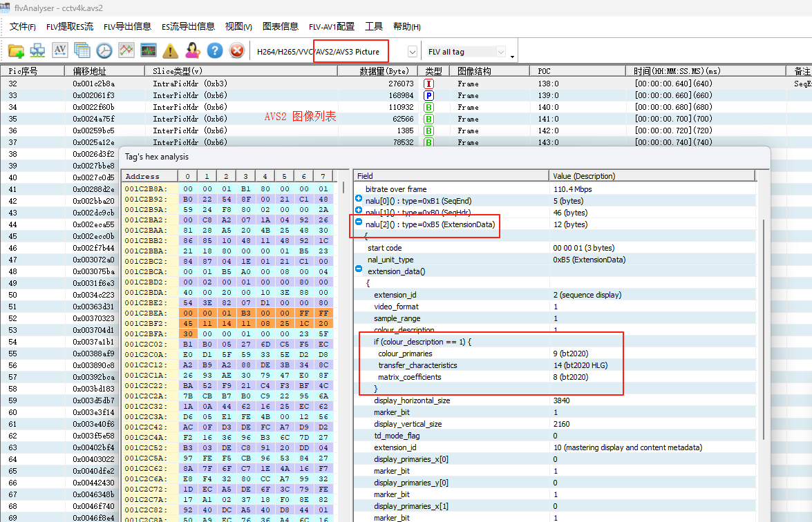Image resolution: width=812 pixels, height=522 pixels.
Task: Collapse nalu[2] ExtensionData node
Action: 359,222
